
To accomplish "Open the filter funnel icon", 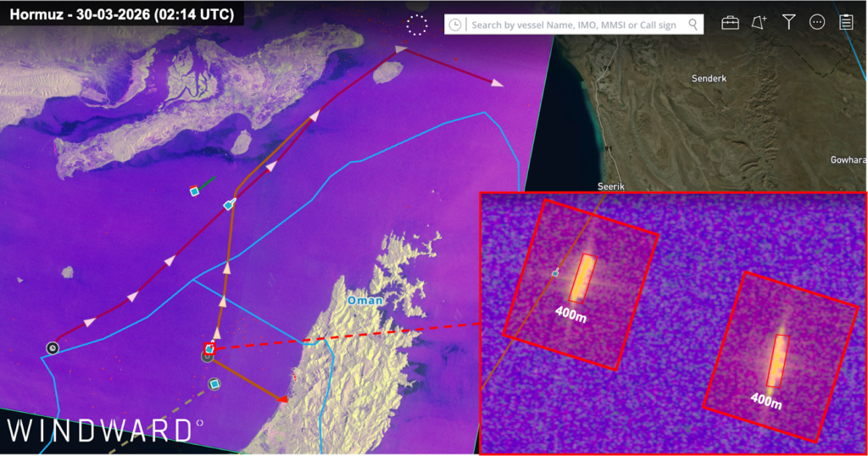I will click(789, 22).
